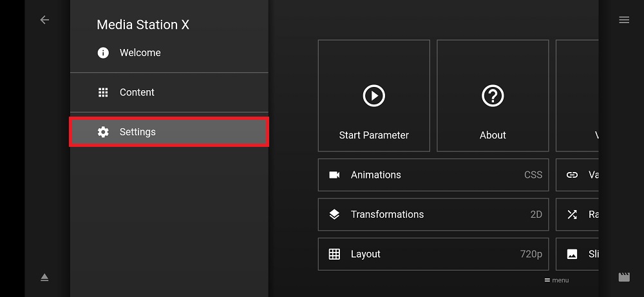
Task: Change the Layout 720p setting
Action: [433, 254]
